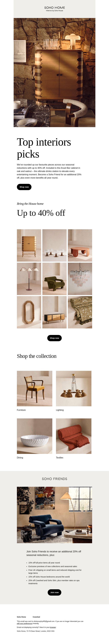Open the Dining collection bowl image

tap(34, 436)
